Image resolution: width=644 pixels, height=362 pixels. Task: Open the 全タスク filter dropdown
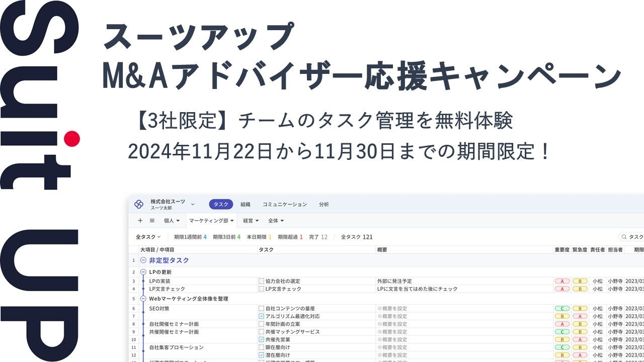click(148, 237)
